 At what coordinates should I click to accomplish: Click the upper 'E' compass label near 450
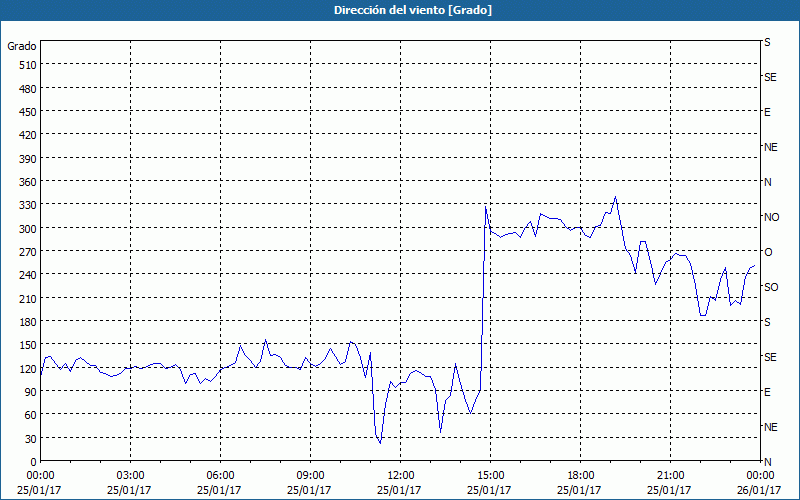point(767,112)
